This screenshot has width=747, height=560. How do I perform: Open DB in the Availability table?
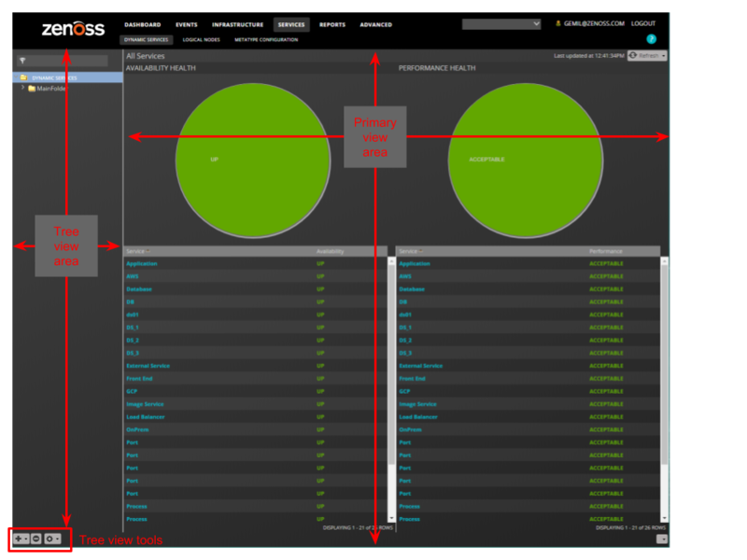(x=130, y=301)
